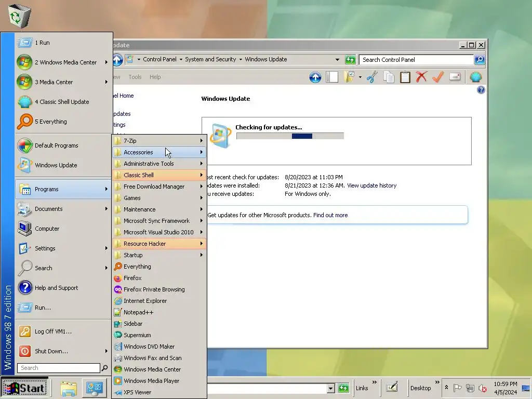Open the Tools menu
Viewport: 532px width, 399px height.
click(135, 77)
